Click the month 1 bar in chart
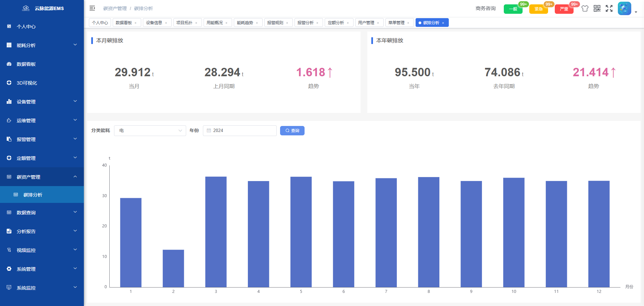Image resolution: width=644 pixels, height=306 pixels. [x=131, y=243]
